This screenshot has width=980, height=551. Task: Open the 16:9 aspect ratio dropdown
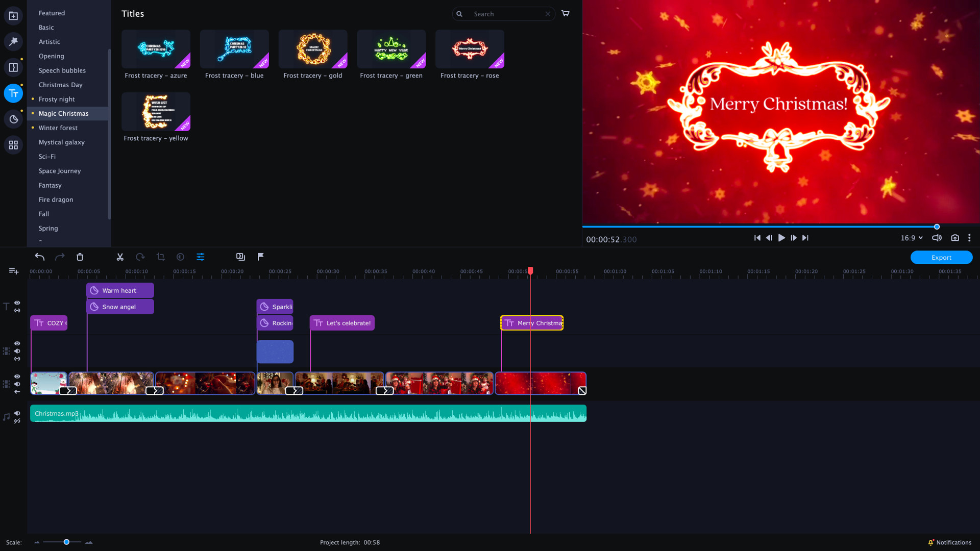pyautogui.click(x=912, y=238)
